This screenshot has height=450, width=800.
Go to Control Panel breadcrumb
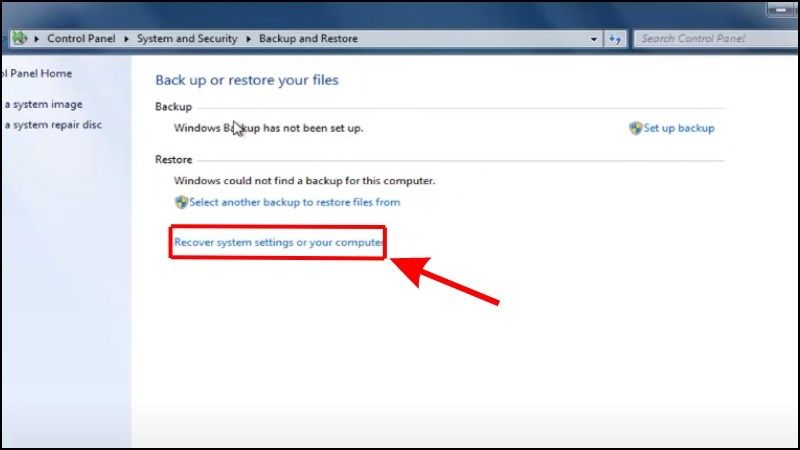click(81, 39)
